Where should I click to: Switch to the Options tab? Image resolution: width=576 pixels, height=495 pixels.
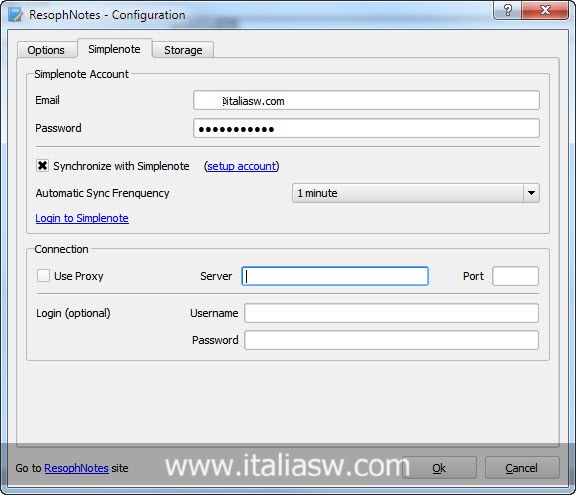click(46, 50)
